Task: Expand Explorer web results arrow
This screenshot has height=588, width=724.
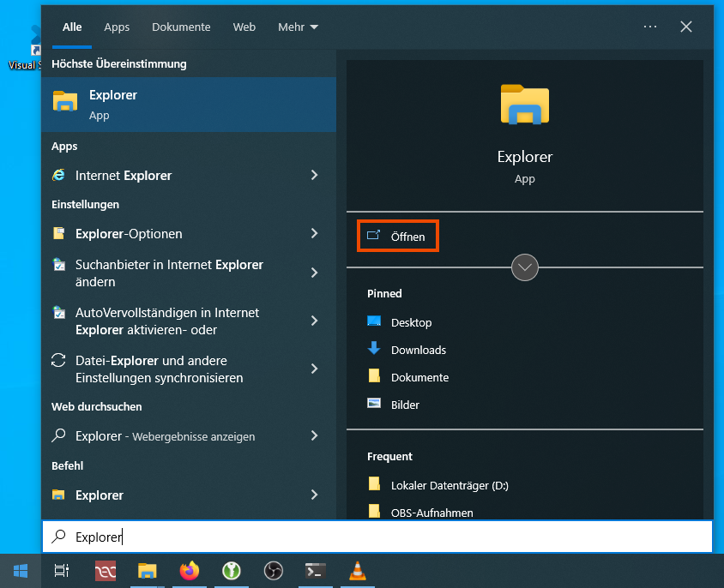Action: (x=315, y=435)
